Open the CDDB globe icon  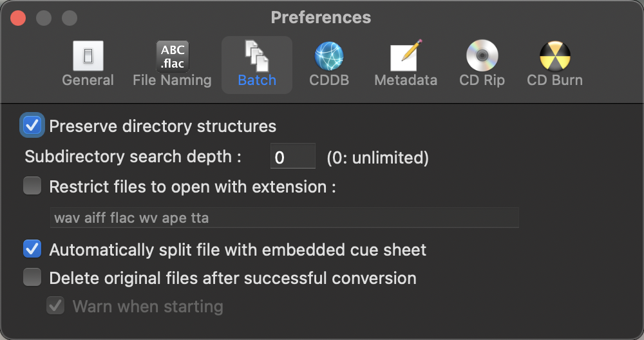tap(329, 56)
